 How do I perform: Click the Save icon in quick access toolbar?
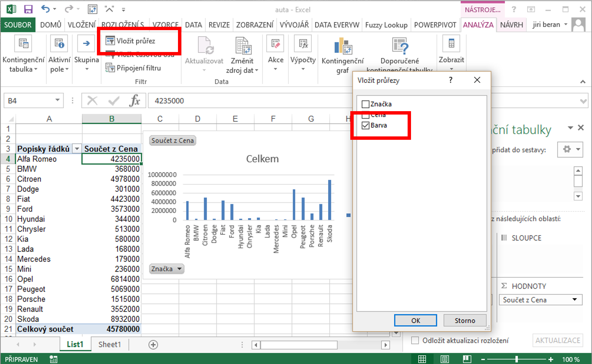click(x=28, y=9)
